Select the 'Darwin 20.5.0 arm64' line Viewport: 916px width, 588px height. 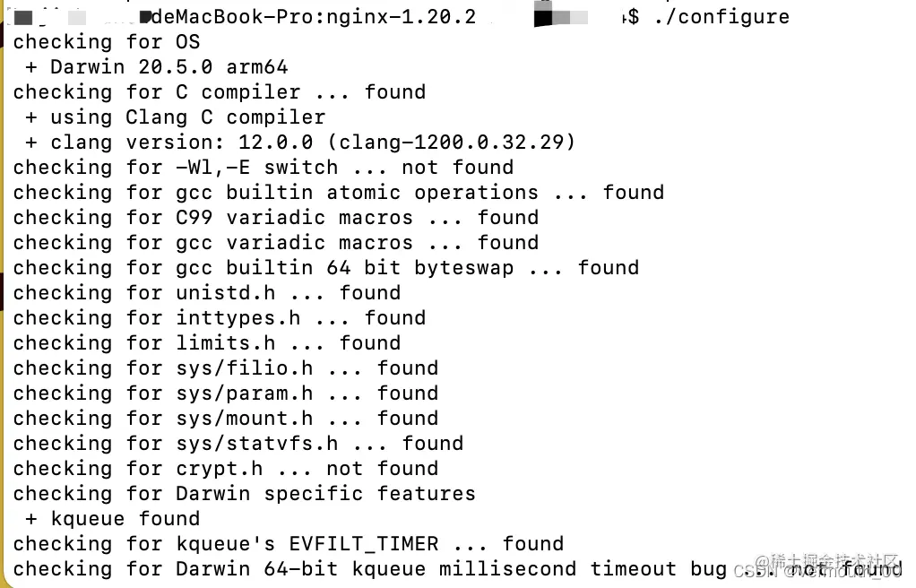point(157,67)
